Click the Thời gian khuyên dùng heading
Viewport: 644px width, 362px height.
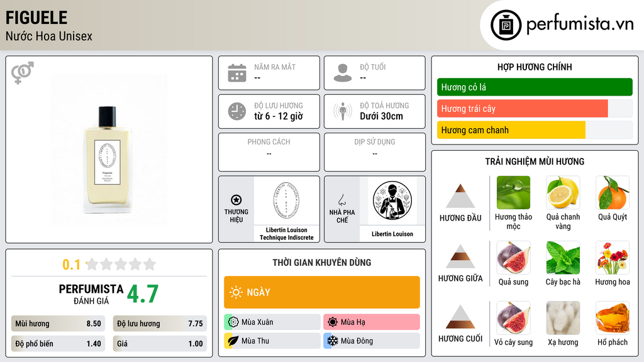[322, 263]
